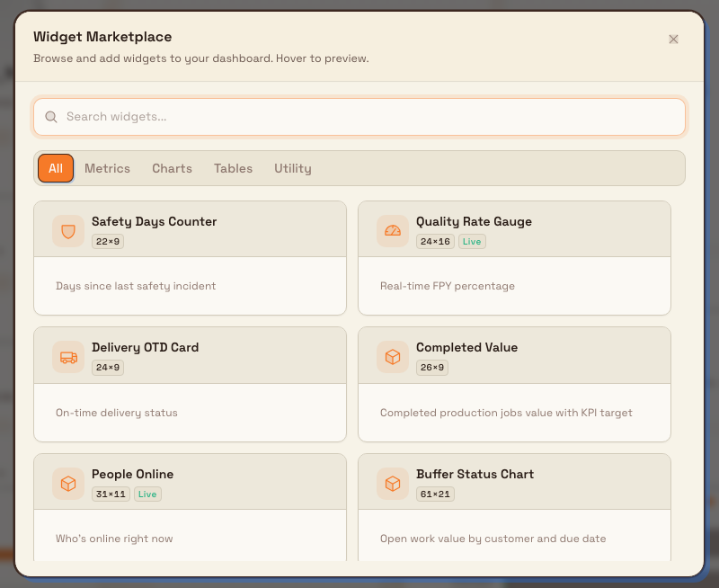Select the All filter tab
This screenshot has height=588, width=719.
[56, 168]
